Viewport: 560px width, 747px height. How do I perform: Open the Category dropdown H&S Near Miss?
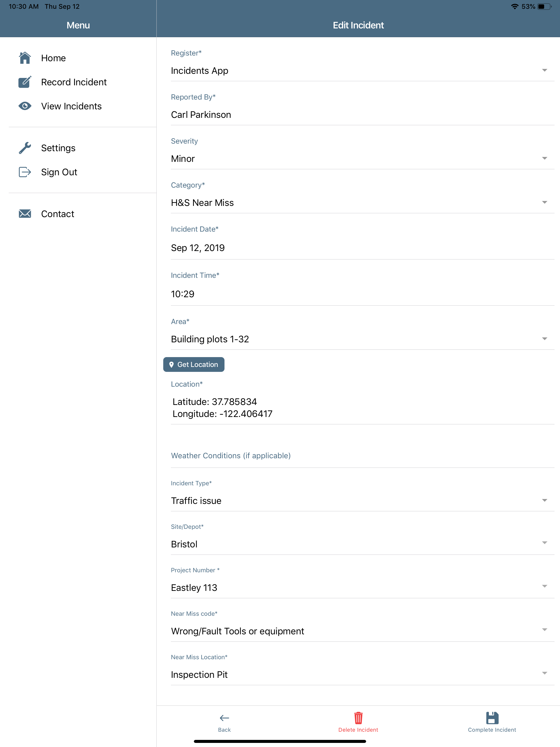click(x=362, y=203)
